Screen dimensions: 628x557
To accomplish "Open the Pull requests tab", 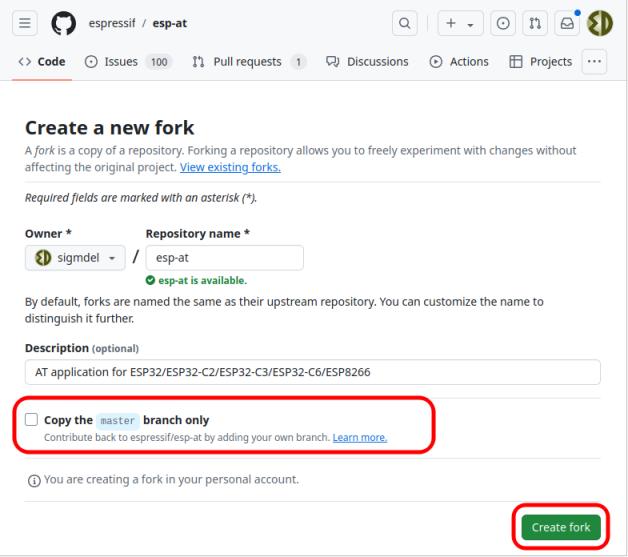I will pos(247,62).
